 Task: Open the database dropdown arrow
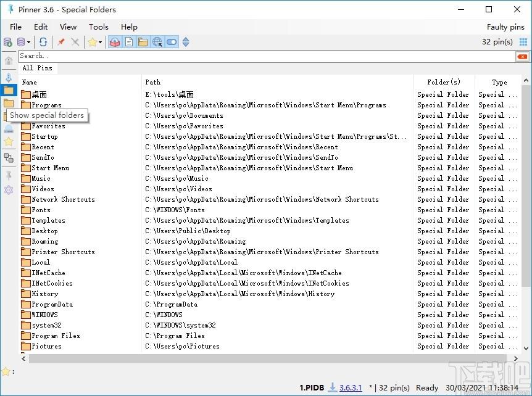pos(29,42)
